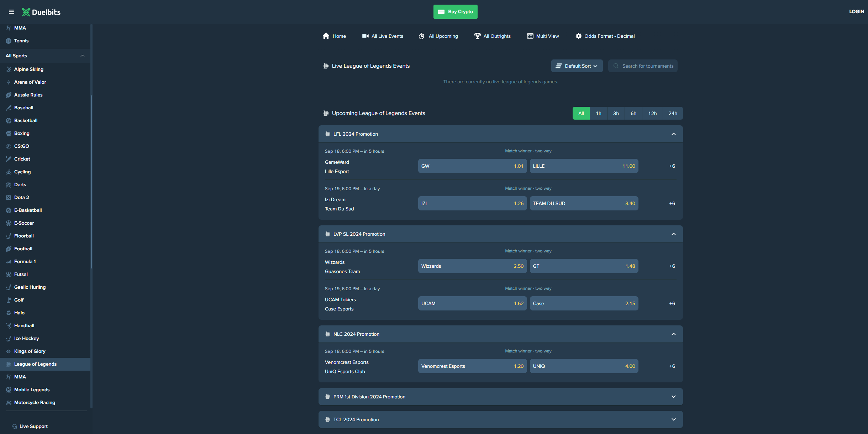Click the Formula 1 car icon

coord(9,262)
